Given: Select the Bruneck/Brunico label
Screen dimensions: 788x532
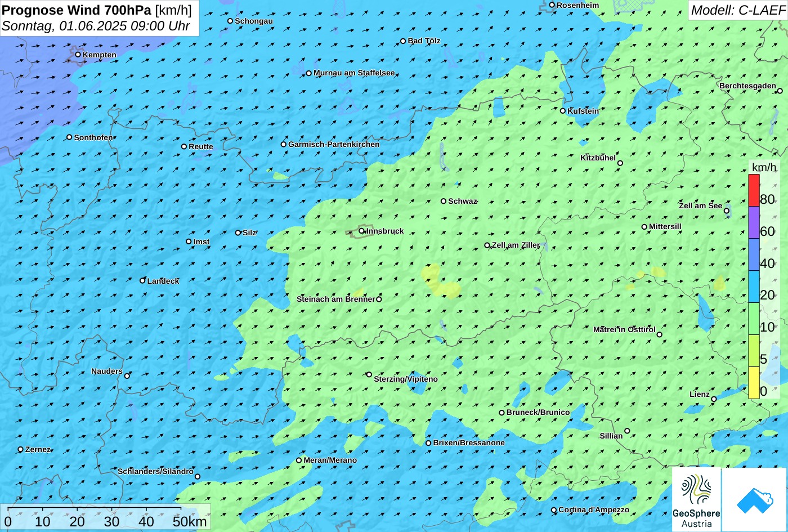Looking at the screenshot, I should point(538,412).
